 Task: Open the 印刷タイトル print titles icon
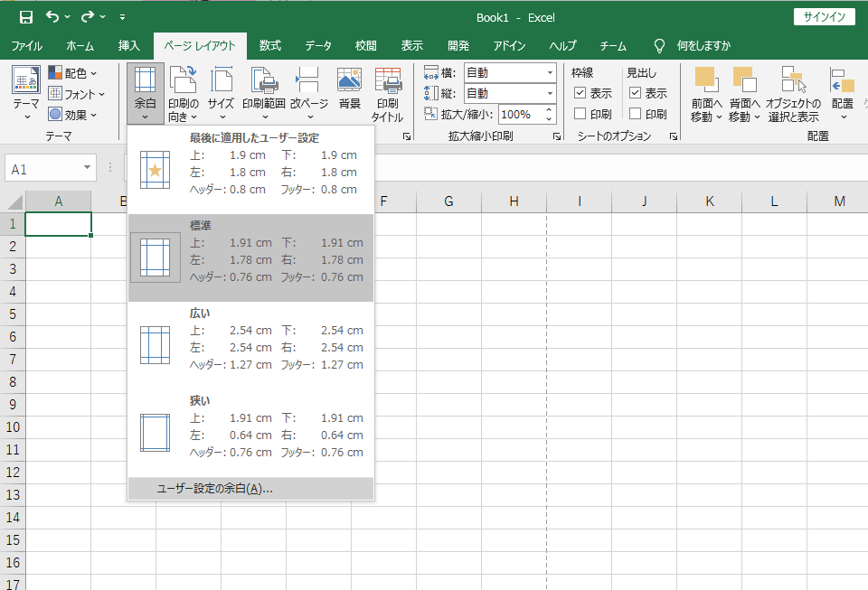pyautogui.click(x=388, y=80)
